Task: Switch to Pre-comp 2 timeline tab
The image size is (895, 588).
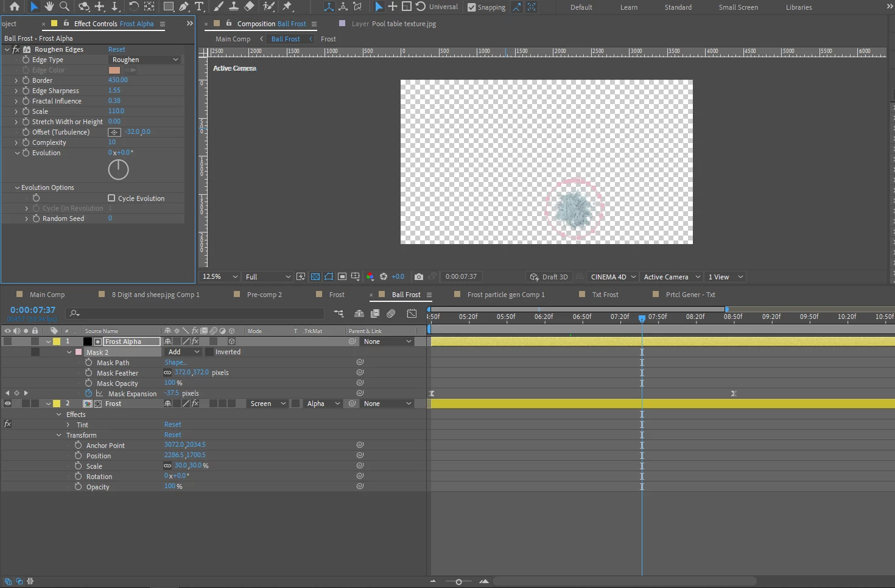Action: [264, 295]
